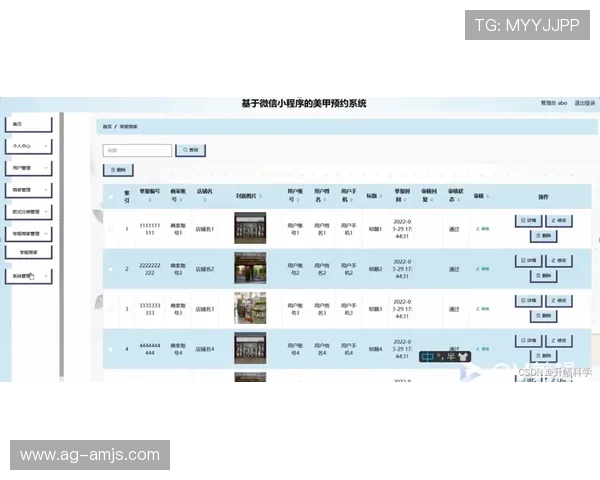Sort by 举报时间 column sort icon
The height and width of the screenshot is (480, 600).
(x=405, y=200)
